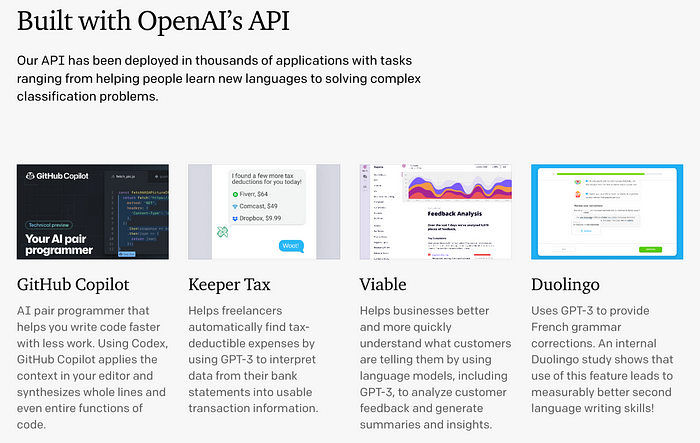The width and height of the screenshot is (700, 443).
Task: Click the intro paragraph starting 'Our API has been deployed'
Action: (219, 79)
